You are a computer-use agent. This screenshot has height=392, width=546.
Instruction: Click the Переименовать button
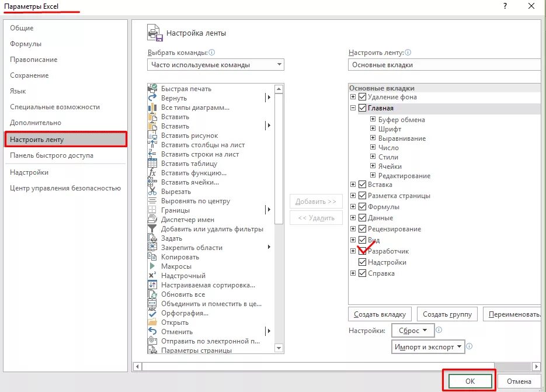512,314
